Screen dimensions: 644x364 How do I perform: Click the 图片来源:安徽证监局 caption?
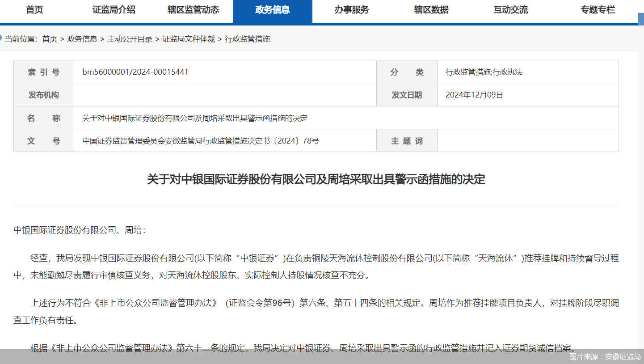tap(605, 357)
